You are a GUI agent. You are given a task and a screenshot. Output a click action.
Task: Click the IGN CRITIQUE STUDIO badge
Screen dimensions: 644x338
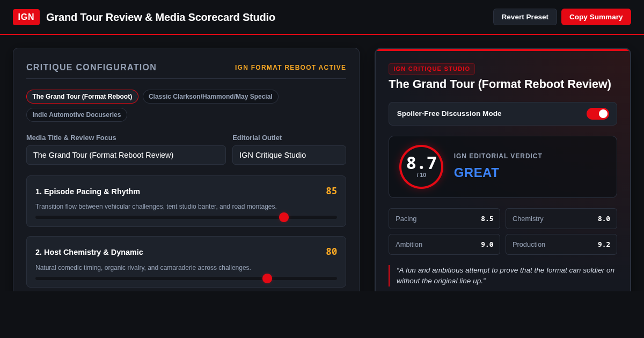431,69
